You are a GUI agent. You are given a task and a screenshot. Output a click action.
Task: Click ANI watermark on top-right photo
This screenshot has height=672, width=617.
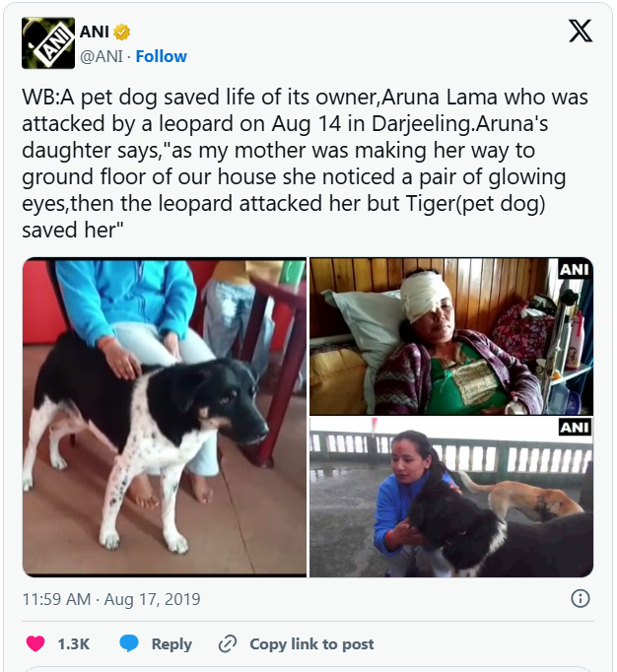point(575,269)
